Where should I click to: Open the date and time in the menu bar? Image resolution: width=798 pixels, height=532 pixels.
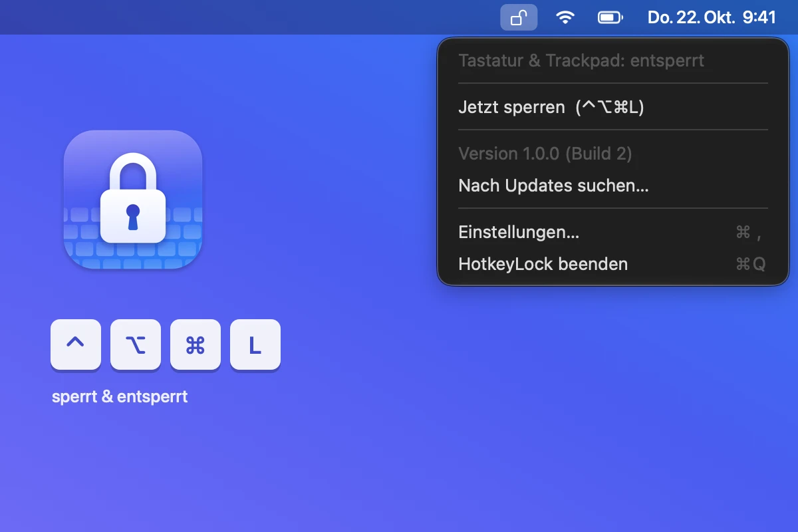point(712,17)
